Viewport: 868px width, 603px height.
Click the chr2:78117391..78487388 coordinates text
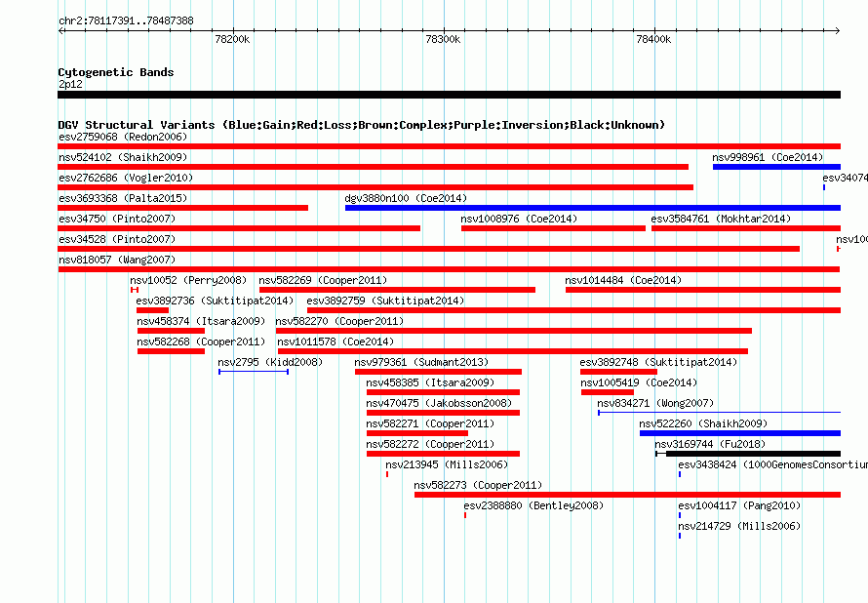coord(126,21)
